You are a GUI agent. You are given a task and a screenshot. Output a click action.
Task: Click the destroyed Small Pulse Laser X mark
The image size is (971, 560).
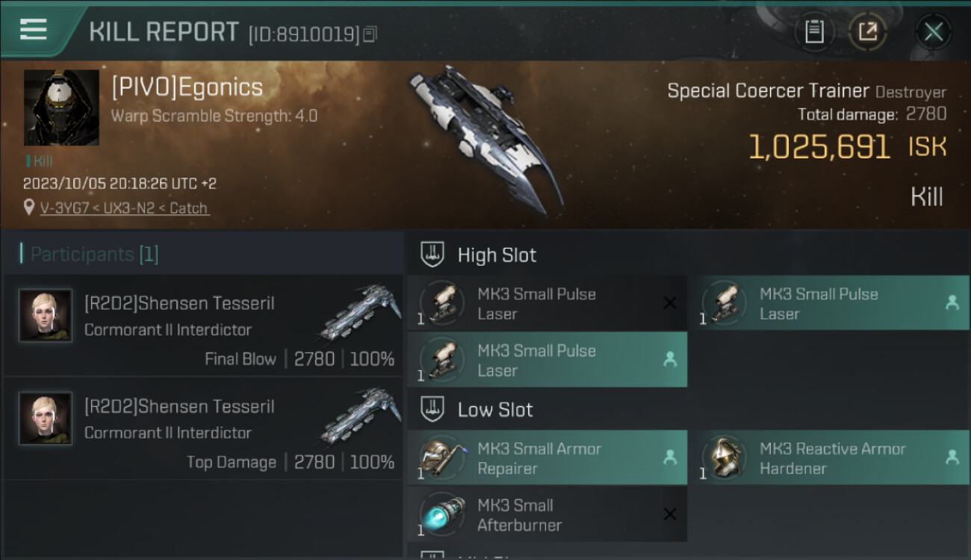click(670, 302)
